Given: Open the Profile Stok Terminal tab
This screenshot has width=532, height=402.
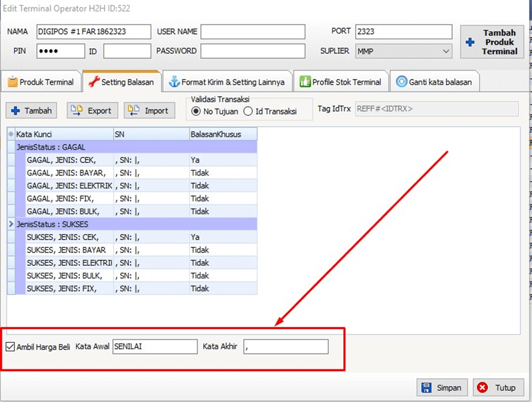Looking at the screenshot, I should [340, 82].
